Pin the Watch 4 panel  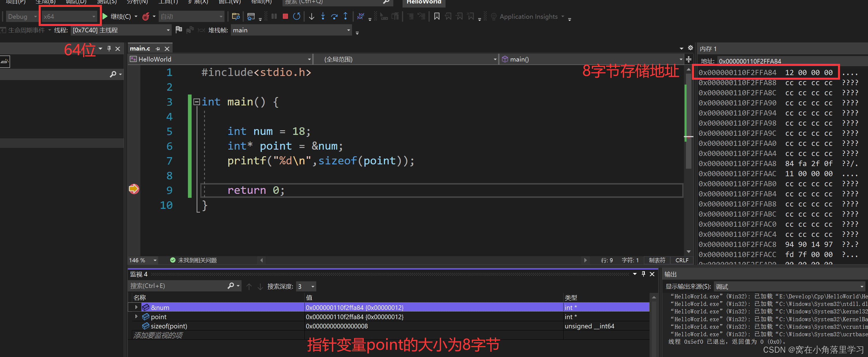643,274
